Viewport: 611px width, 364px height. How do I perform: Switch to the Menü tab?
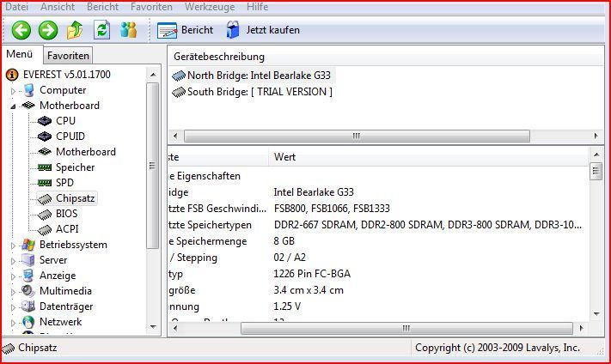(20, 54)
